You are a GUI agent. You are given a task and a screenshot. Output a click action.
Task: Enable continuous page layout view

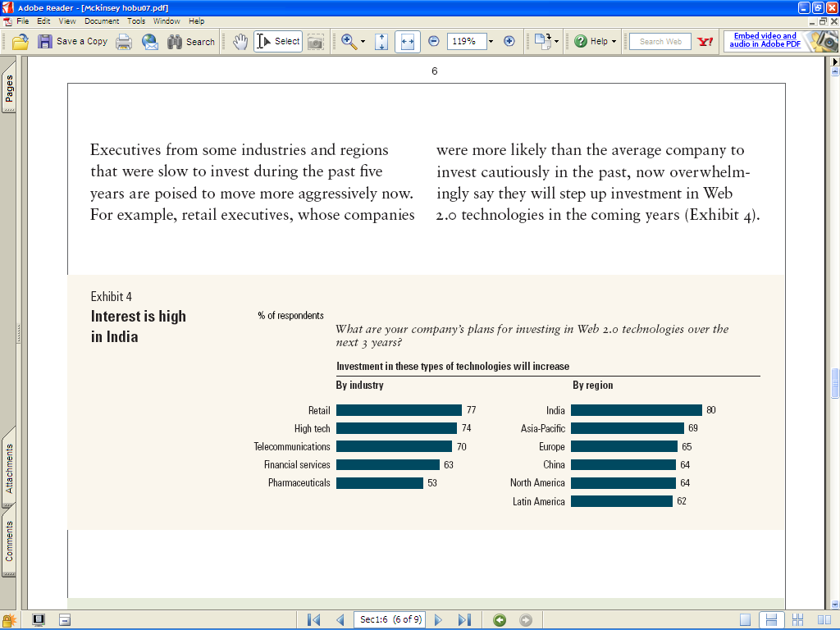[x=770, y=620]
